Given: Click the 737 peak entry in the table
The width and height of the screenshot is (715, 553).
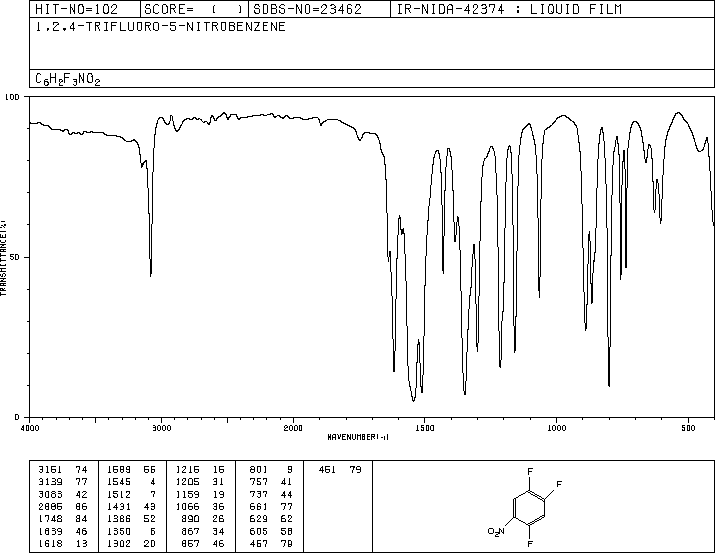Looking at the screenshot, I should tap(271, 494).
